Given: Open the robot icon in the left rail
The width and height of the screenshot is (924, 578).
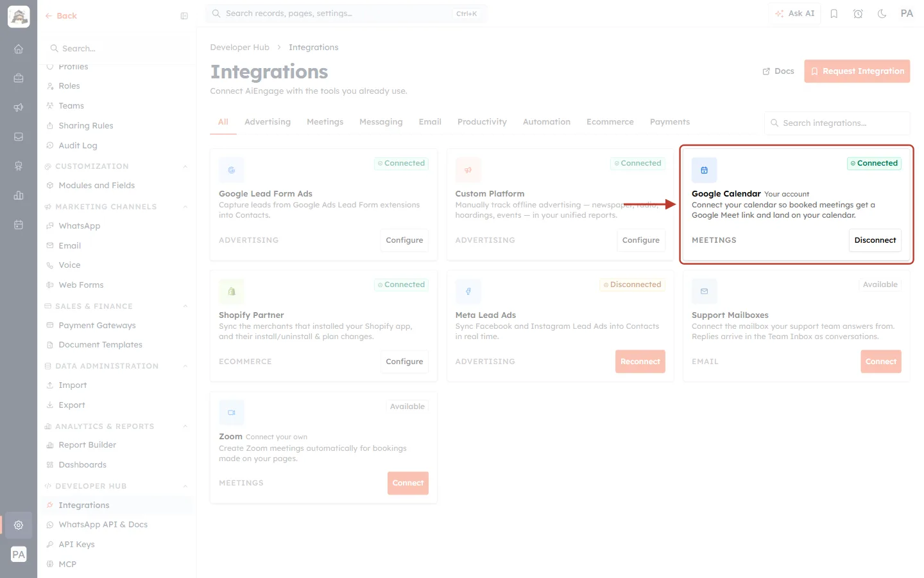Looking at the screenshot, I should pos(19,166).
